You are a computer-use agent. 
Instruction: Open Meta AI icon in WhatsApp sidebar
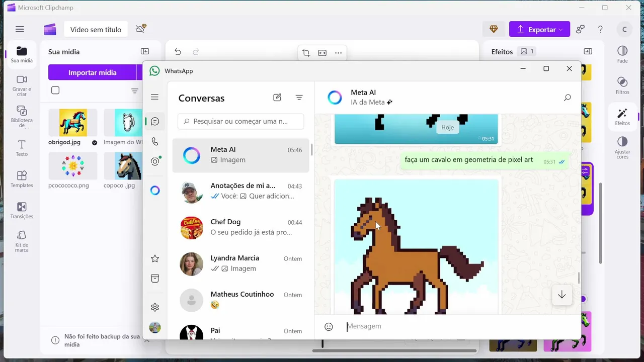155,190
